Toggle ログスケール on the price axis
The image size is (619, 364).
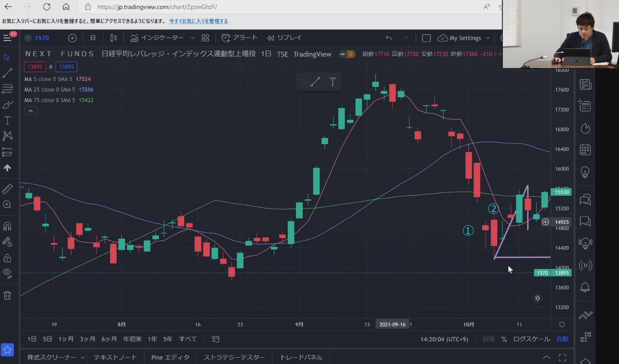[x=532, y=339]
